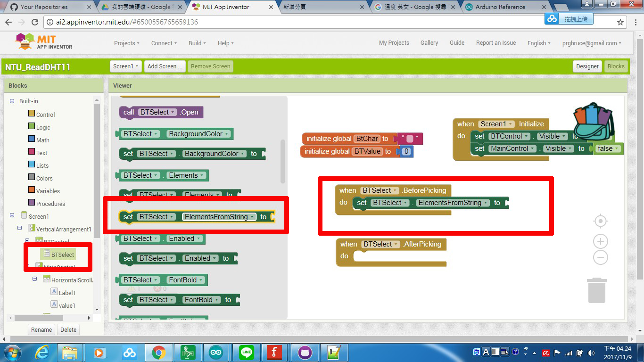The width and height of the screenshot is (644, 362).
Task: Switch to Designer view
Action: click(x=587, y=66)
